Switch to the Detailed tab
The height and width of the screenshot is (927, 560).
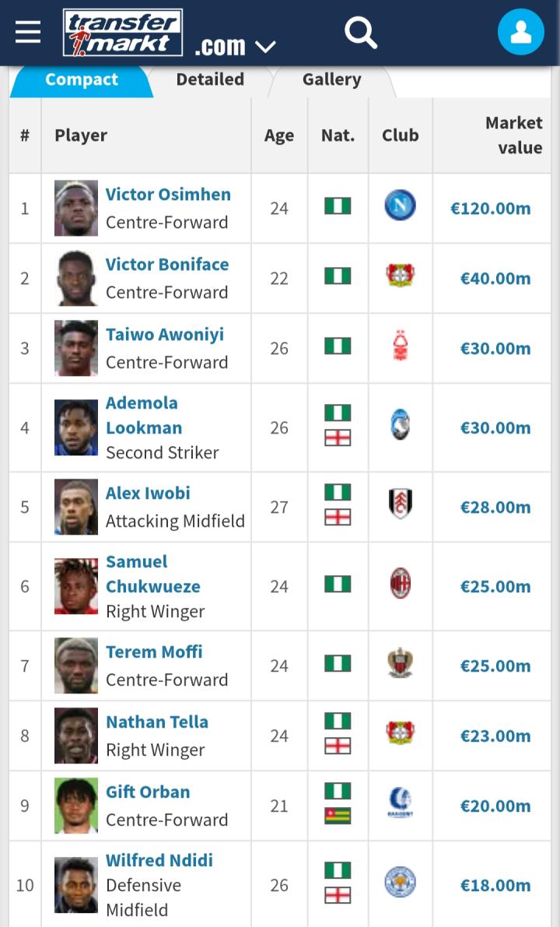pos(210,79)
